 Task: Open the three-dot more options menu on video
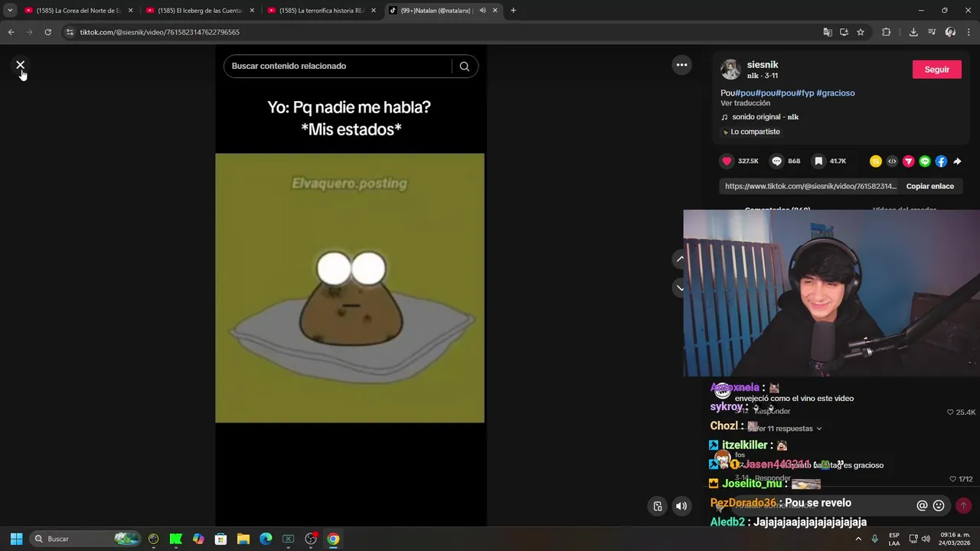click(x=681, y=65)
